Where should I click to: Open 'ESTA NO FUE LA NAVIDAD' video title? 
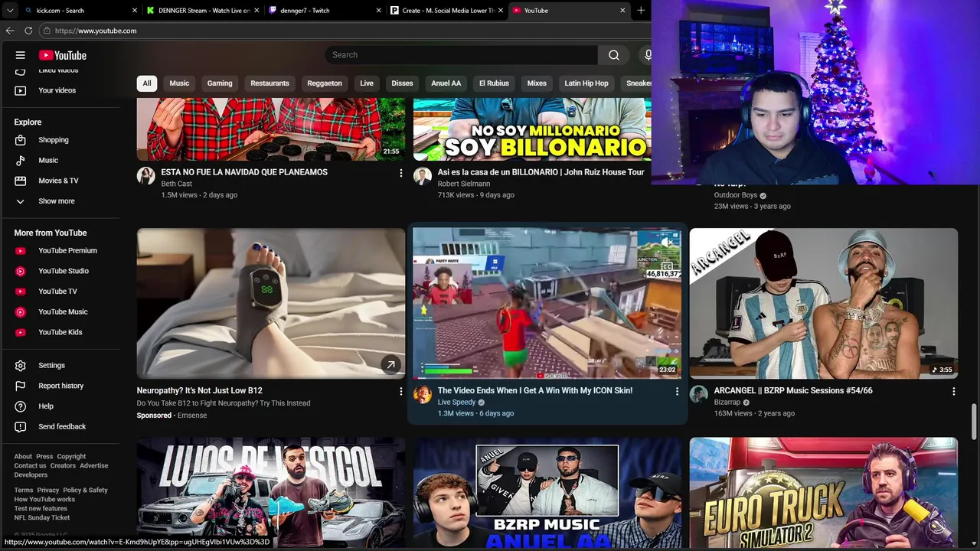[244, 172]
